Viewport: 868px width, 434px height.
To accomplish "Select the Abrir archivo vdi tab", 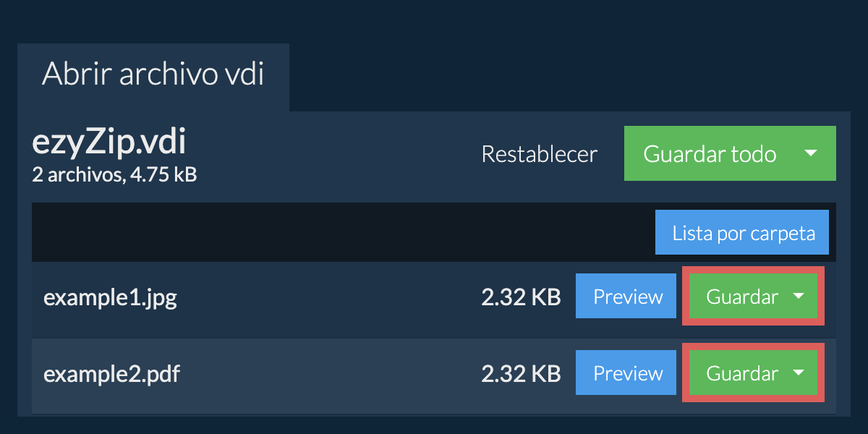I will click(x=153, y=75).
